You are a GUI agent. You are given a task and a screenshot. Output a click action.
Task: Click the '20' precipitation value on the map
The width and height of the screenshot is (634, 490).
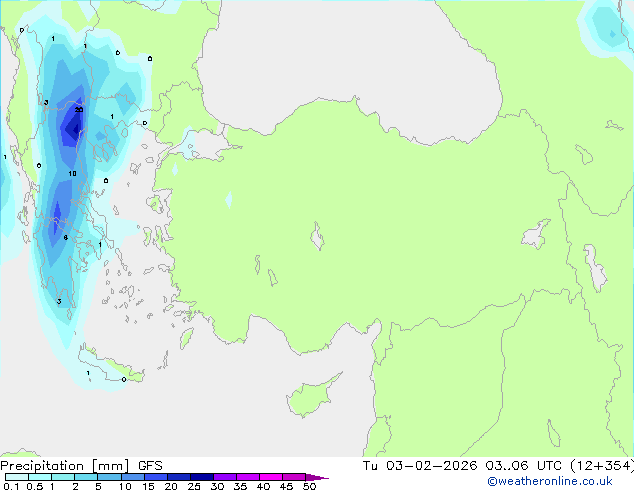(x=79, y=110)
